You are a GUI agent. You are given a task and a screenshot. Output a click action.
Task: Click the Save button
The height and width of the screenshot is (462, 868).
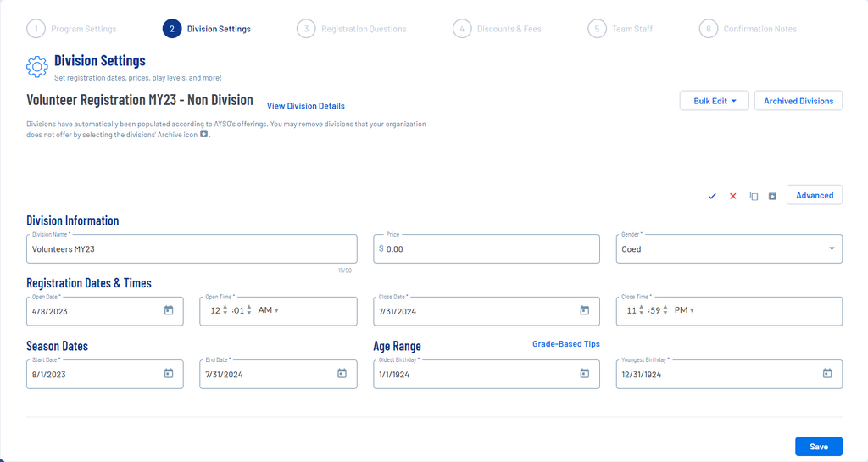(818, 447)
